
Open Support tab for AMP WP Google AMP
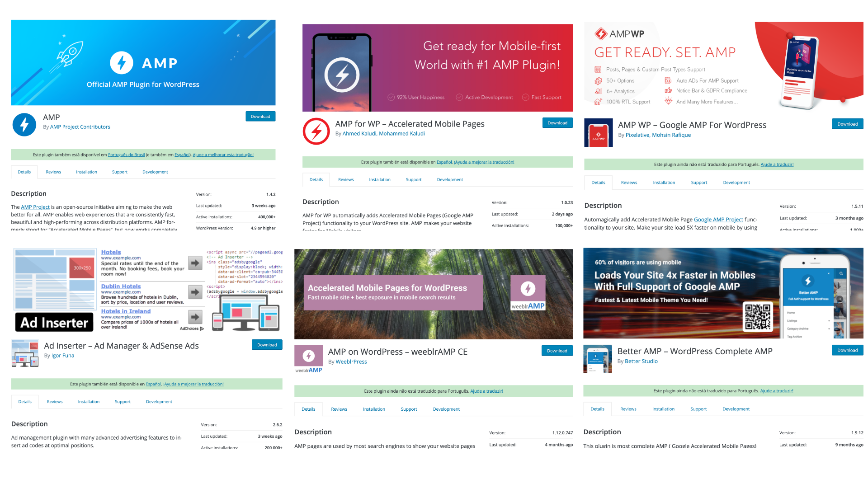[698, 183]
